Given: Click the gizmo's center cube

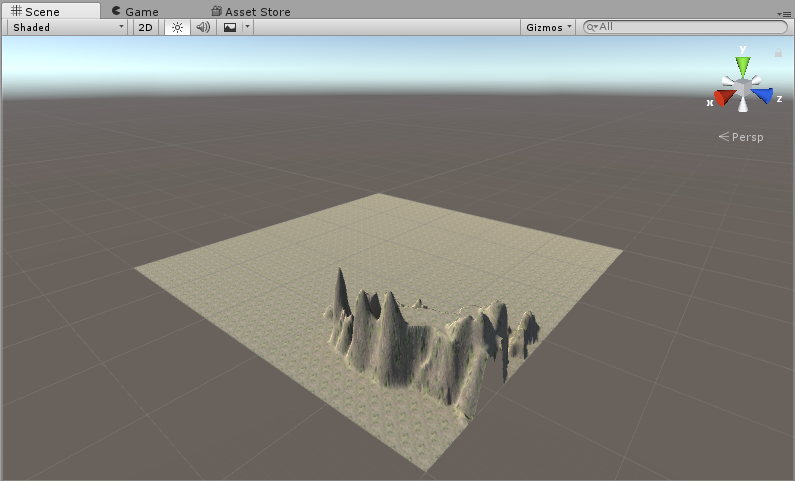Looking at the screenshot, I should tap(743, 88).
